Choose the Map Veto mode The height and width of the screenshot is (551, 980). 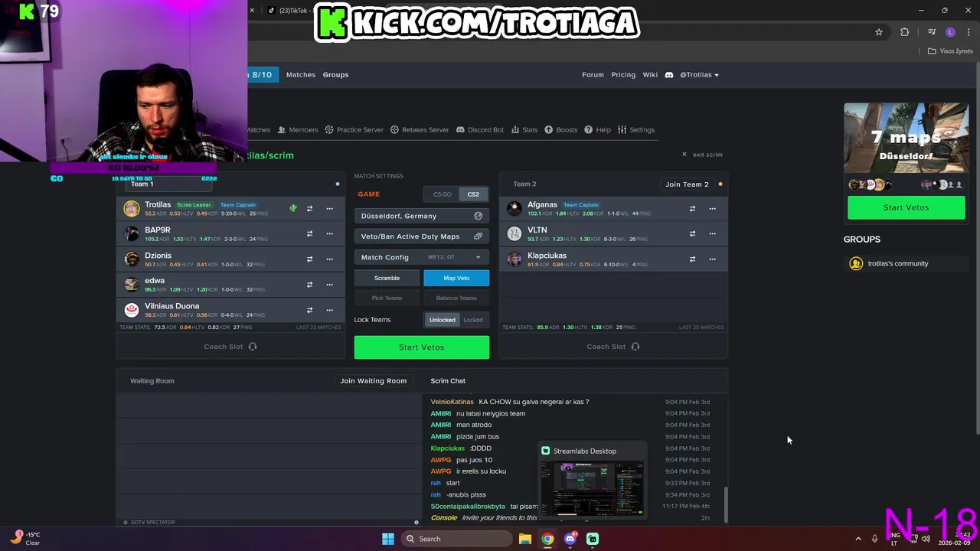pos(456,278)
